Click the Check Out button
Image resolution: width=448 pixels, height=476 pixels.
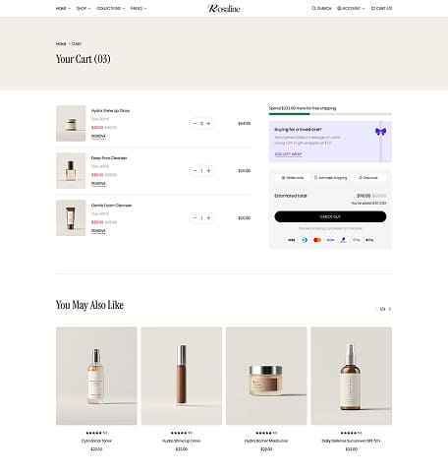[330, 216]
